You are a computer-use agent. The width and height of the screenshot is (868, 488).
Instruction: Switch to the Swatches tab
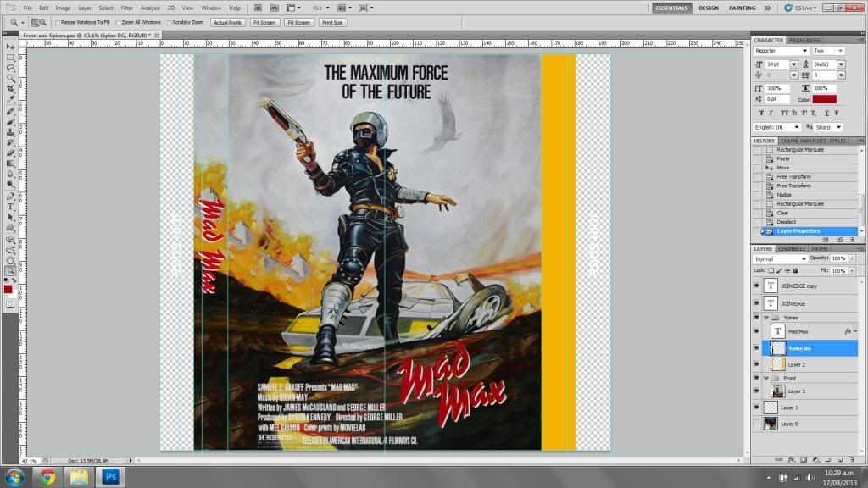(x=814, y=141)
